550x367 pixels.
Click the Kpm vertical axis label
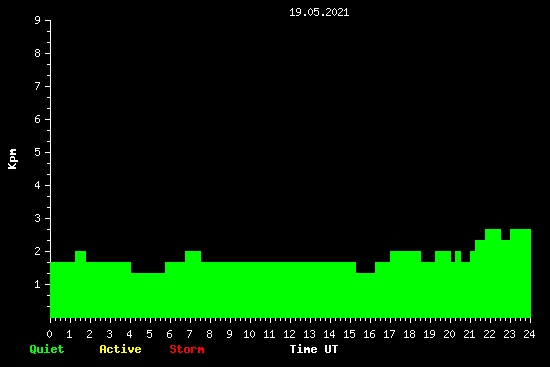click(13, 159)
